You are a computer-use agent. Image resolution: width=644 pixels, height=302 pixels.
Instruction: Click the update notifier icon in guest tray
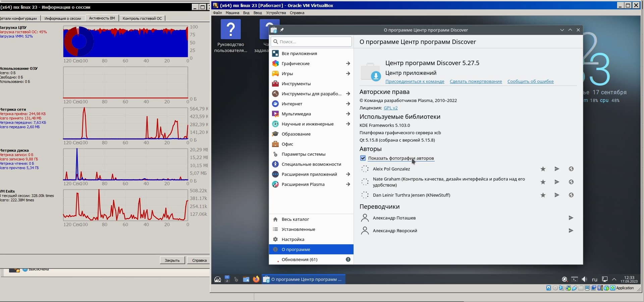[x=565, y=279]
